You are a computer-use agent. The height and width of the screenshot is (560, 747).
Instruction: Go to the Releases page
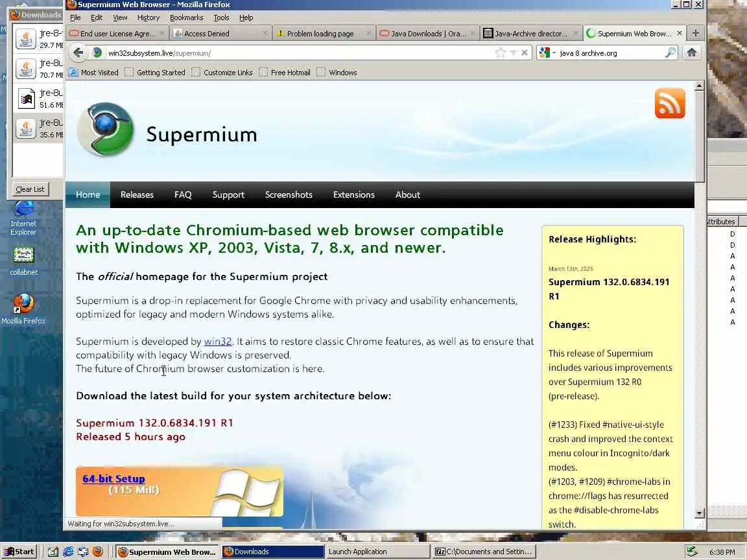click(x=137, y=194)
